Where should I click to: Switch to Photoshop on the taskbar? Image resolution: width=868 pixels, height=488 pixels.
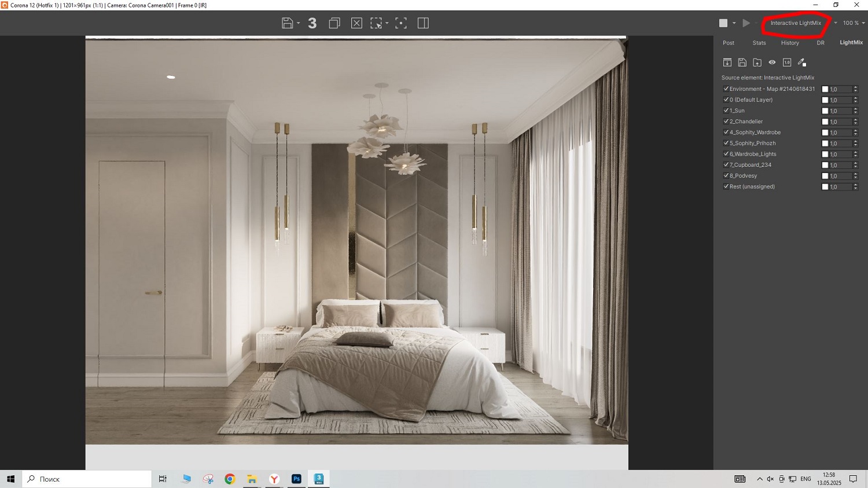pos(296,479)
